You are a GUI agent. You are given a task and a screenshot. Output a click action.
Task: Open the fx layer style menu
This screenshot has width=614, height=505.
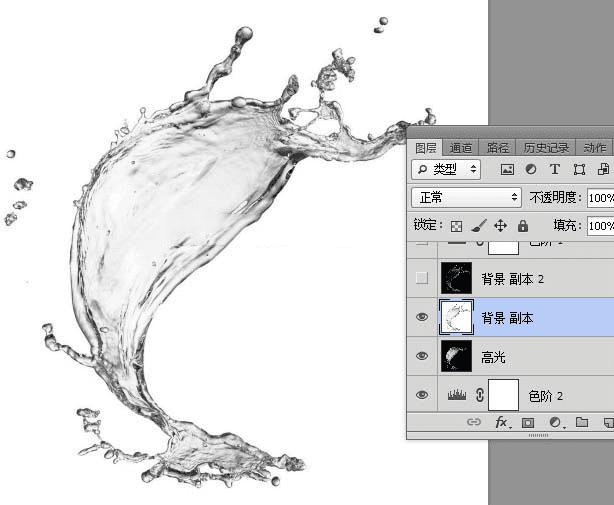coord(502,422)
